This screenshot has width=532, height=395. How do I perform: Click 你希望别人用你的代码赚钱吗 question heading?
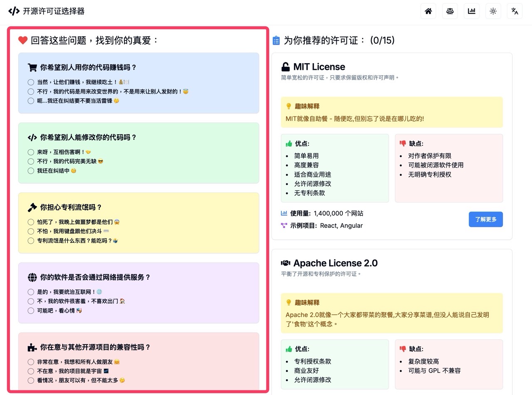coord(88,67)
